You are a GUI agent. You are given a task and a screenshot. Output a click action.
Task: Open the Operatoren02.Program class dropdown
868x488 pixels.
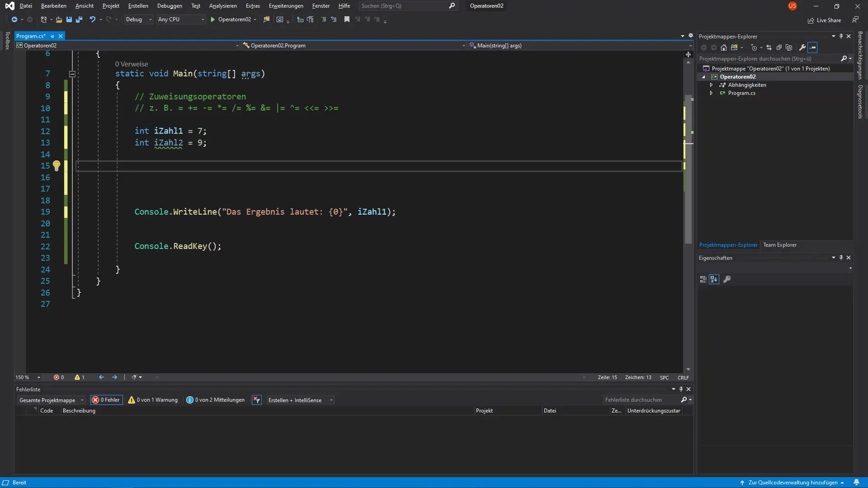pyautogui.click(x=354, y=46)
